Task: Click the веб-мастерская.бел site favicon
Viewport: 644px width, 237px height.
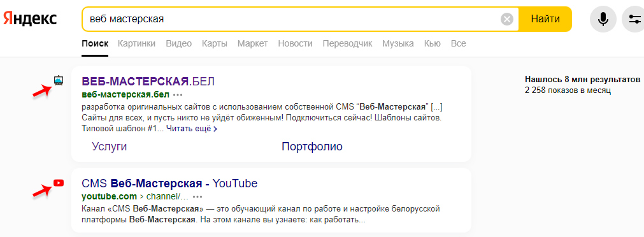Action: [x=59, y=80]
